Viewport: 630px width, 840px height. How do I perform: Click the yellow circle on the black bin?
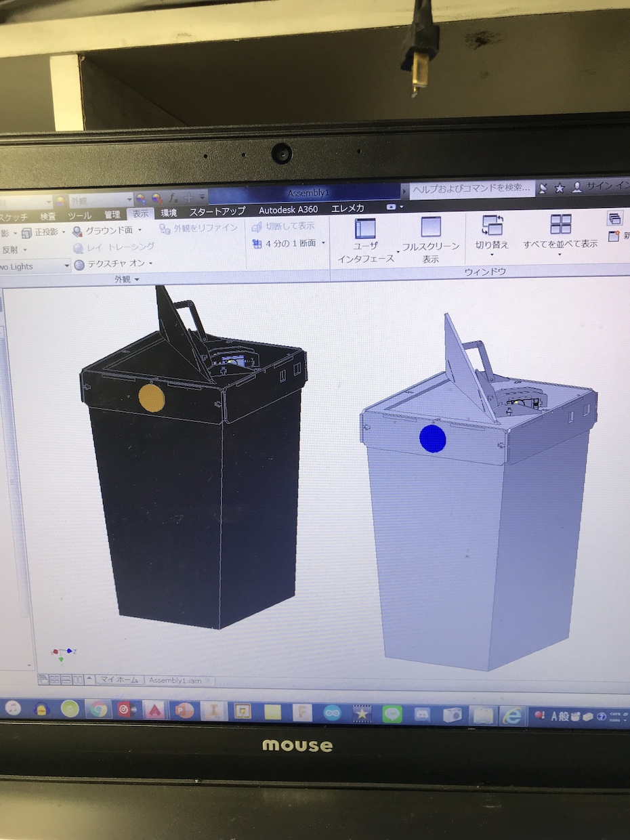point(151,397)
